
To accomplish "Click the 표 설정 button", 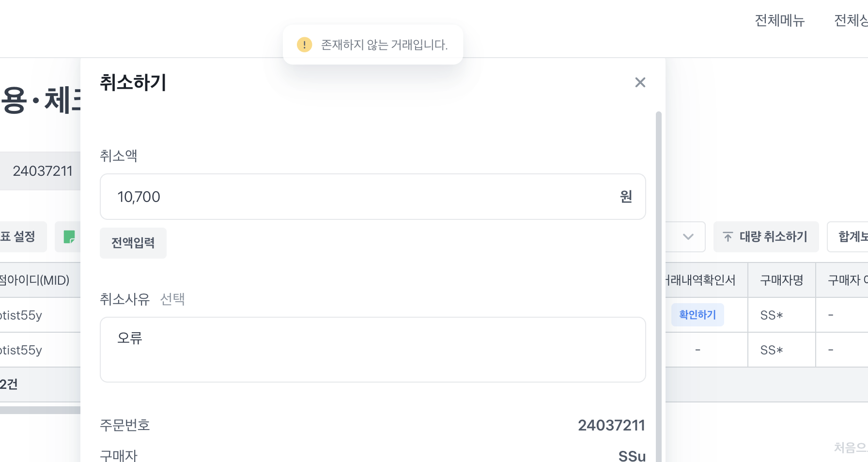I will click(19, 237).
